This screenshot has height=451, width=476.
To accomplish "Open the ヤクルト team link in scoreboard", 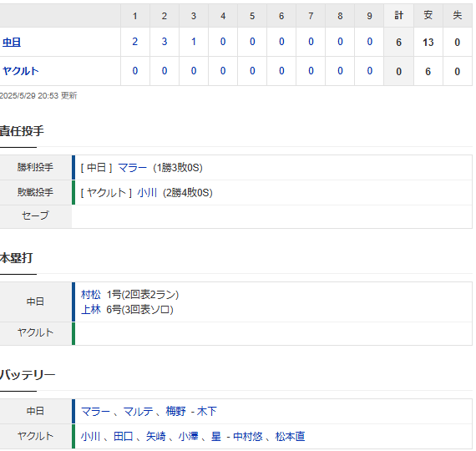I will point(21,71).
